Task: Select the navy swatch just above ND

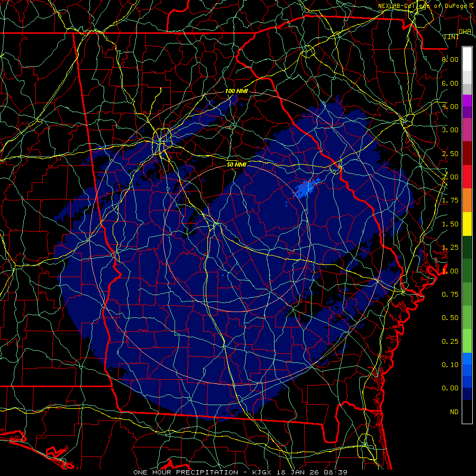Action: pyautogui.click(x=467, y=394)
